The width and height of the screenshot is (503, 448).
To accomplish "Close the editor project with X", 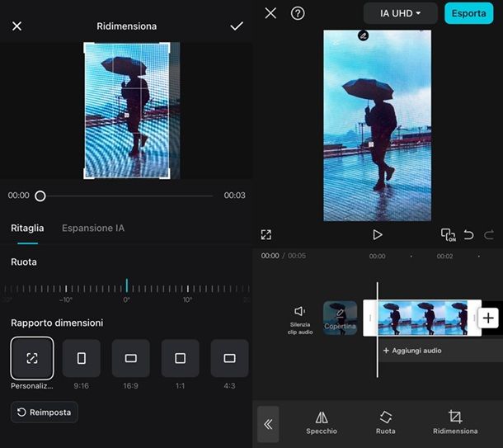I will click(270, 13).
